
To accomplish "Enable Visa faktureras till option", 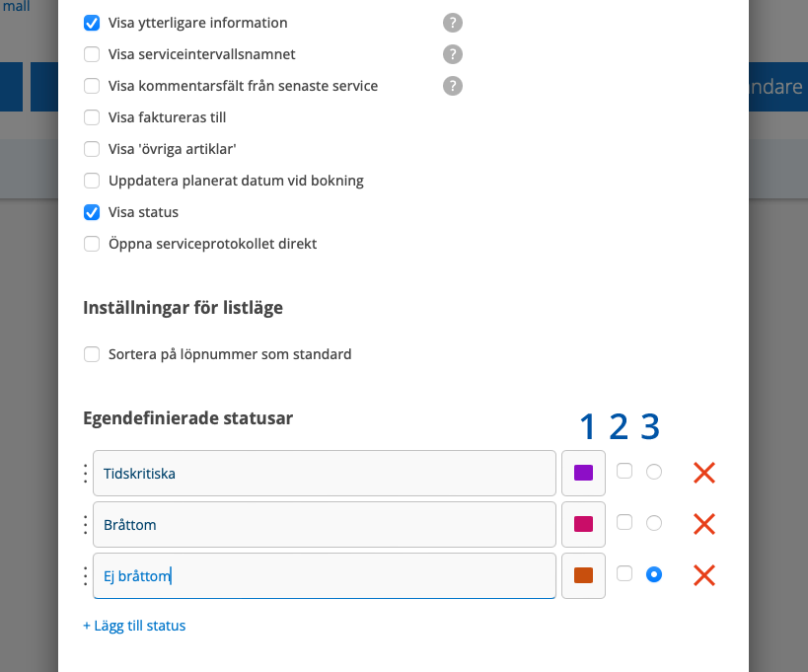I will pos(92,117).
